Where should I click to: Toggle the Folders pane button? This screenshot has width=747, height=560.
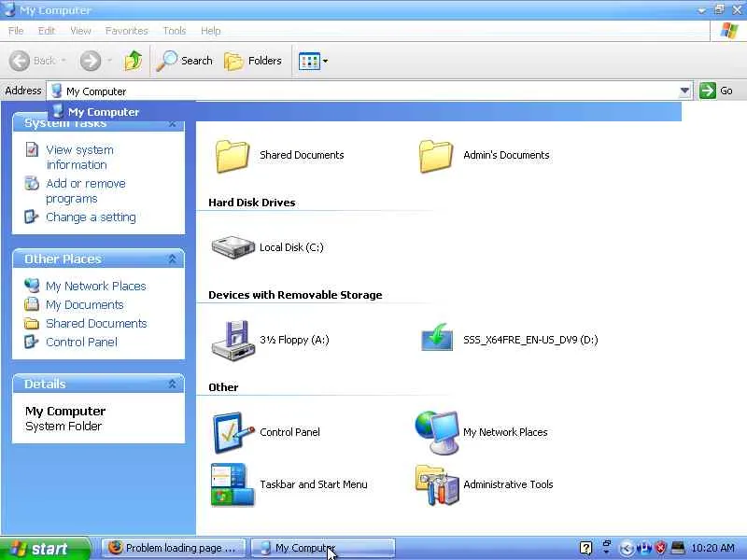point(253,61)
